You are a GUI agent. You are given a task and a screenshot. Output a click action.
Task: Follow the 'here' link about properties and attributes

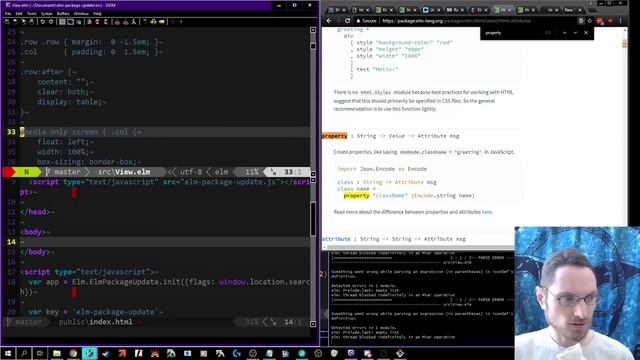(487, 212)
